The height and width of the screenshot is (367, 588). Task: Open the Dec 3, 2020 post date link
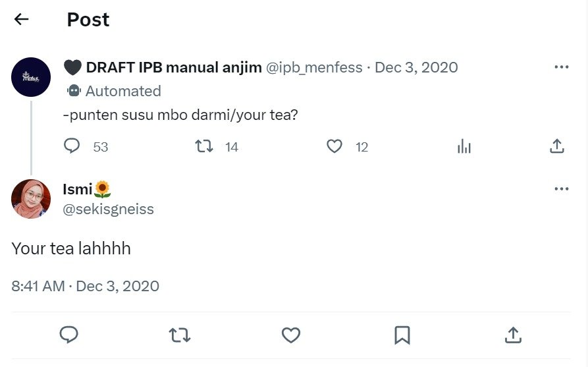coord(416,67)
